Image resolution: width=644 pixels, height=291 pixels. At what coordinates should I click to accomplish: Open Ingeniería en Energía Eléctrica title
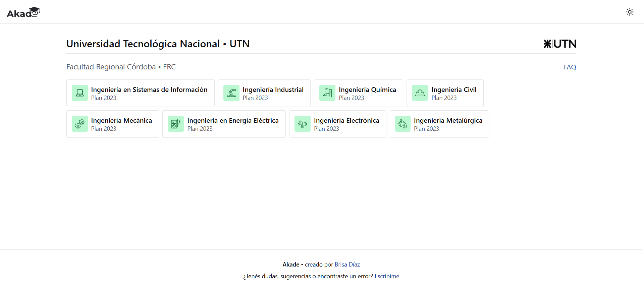(233, 120)
